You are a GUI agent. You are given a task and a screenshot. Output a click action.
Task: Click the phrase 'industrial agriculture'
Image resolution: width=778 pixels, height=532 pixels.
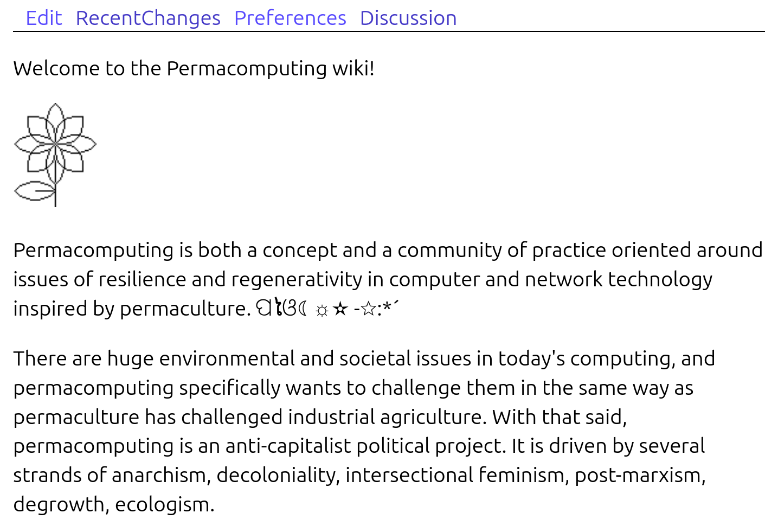[385, 417]
